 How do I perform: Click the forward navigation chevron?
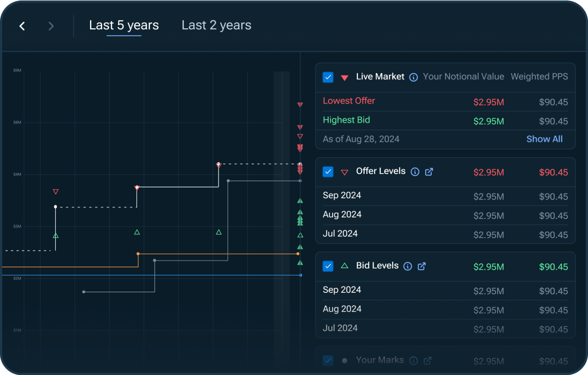pyautogui.click(x=51, y=26)
